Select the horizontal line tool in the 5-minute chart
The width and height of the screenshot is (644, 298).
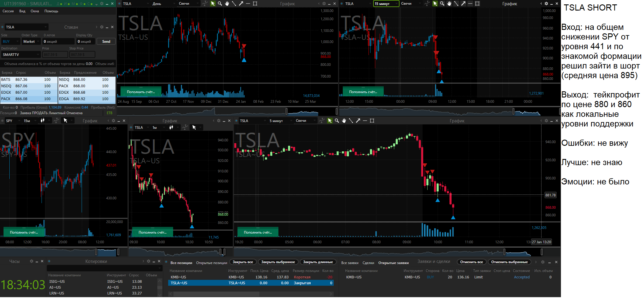pos(365,121)
